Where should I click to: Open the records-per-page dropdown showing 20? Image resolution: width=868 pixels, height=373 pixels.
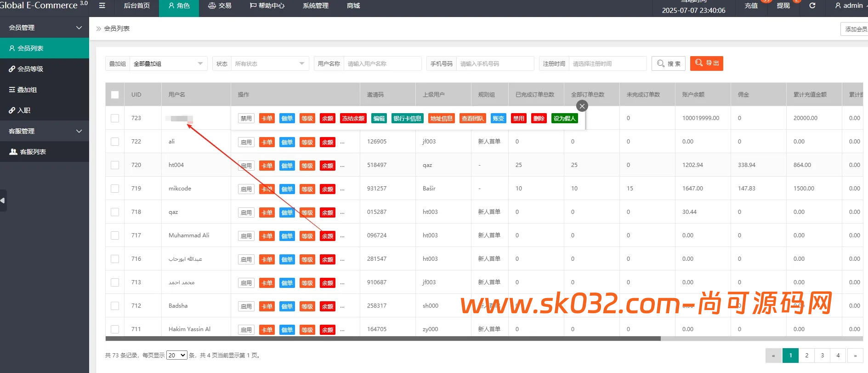(x=176, y=355)
